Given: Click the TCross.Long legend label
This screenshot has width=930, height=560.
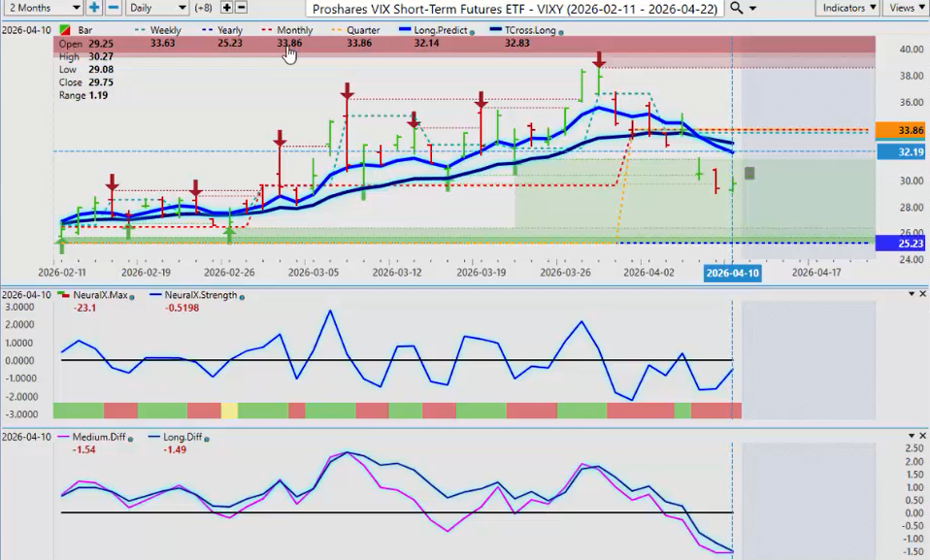Looking at the screenshot, I should click(x=528, y=30).
